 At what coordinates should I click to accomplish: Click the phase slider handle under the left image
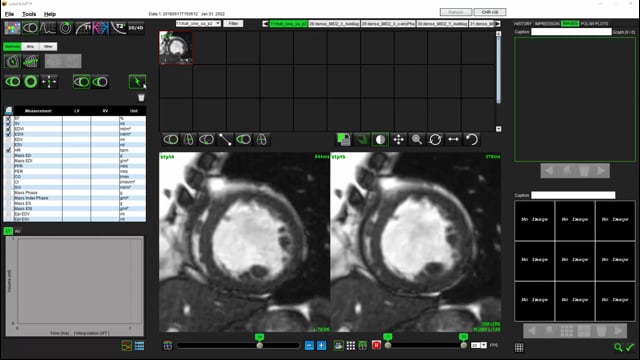(260, 345)
